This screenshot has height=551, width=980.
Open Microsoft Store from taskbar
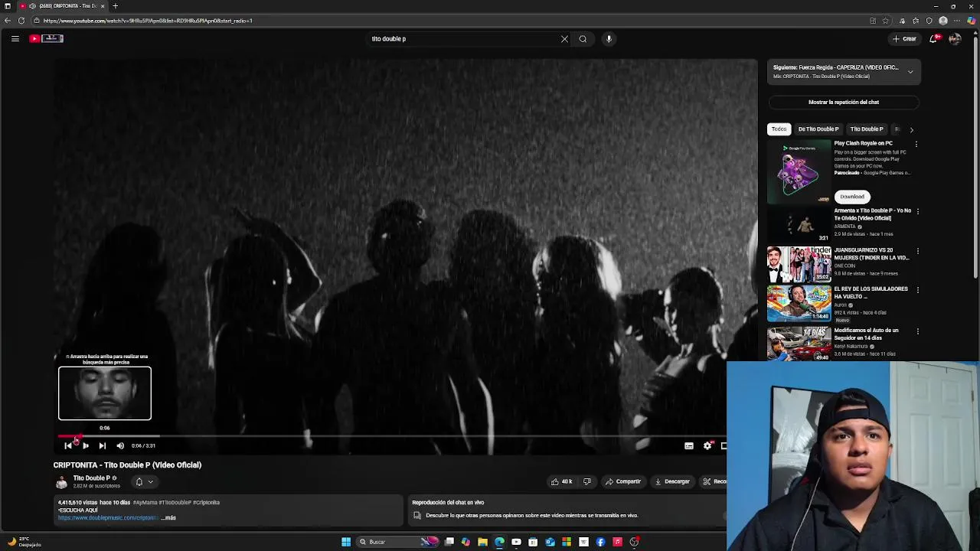533,542
